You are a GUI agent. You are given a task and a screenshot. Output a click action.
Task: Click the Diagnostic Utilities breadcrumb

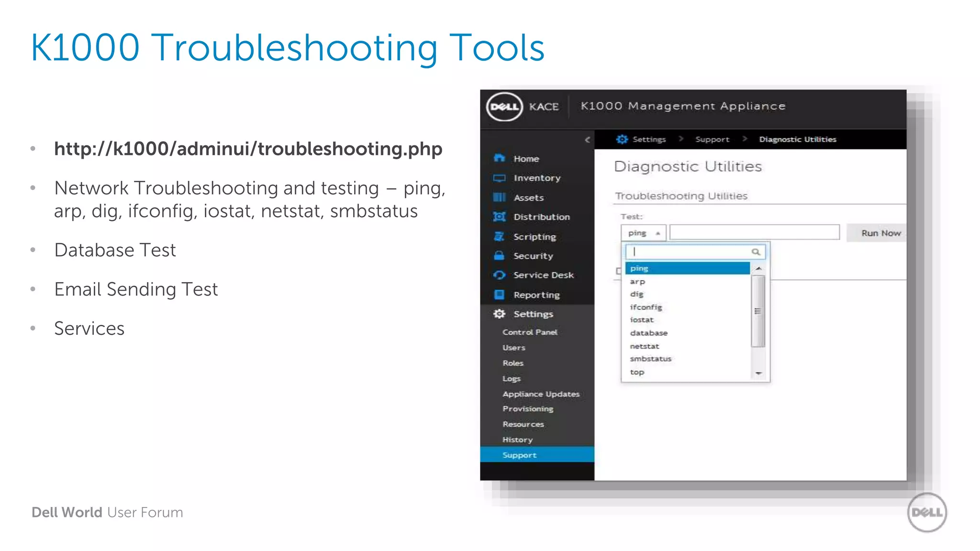coord(798,139)
